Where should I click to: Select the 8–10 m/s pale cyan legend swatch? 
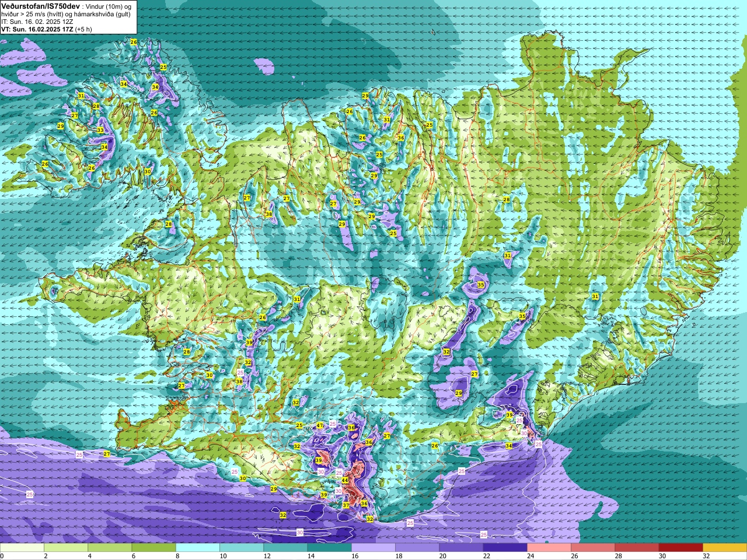[198, 548]
